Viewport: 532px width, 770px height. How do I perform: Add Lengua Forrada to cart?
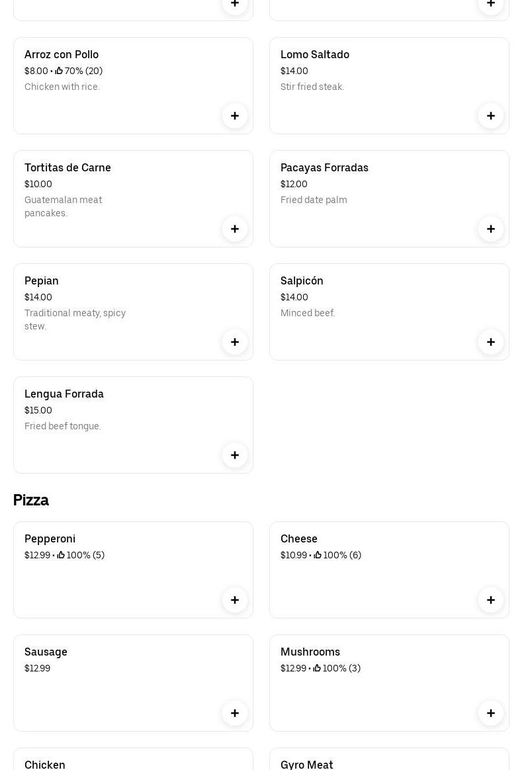pyautogui.click(x=235, y=455)
